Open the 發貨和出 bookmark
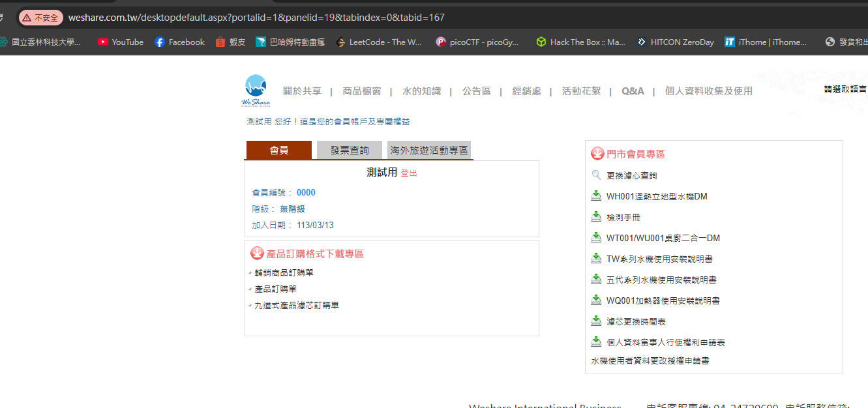This screenshot has height=408, width=868. point(846,42)
